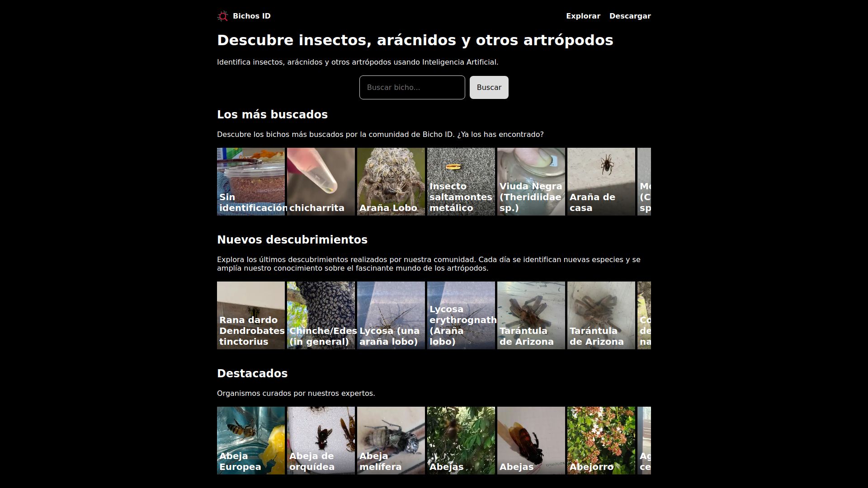This screenshot has width=868, height=488.
Task: Select the chicharrita thumbnail
Action: 321,182
